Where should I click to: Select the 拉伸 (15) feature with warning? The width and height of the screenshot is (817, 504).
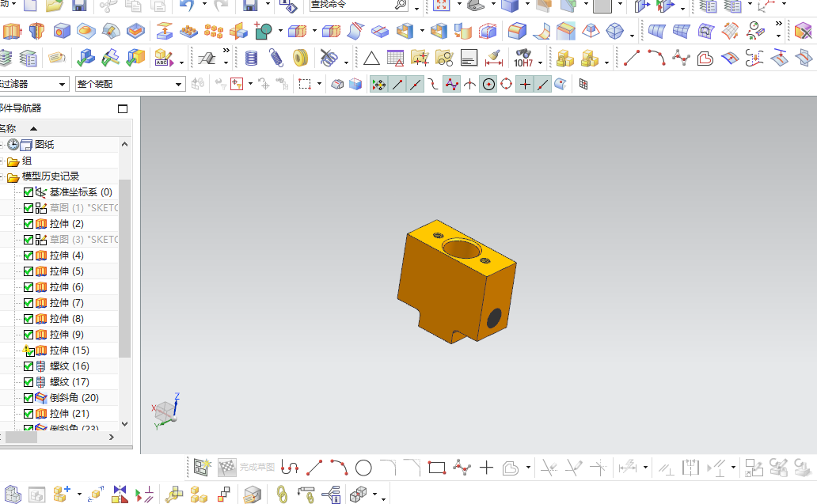tap(70, 351)
